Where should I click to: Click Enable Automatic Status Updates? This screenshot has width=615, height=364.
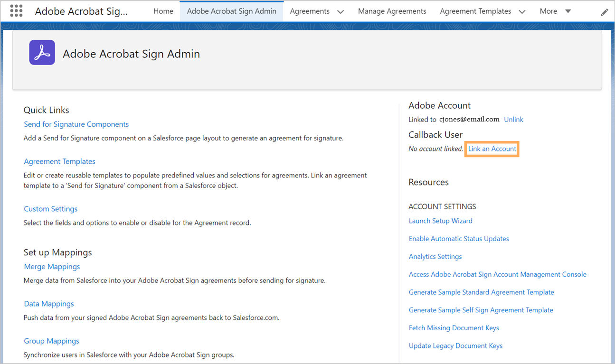tap(459, 239)
